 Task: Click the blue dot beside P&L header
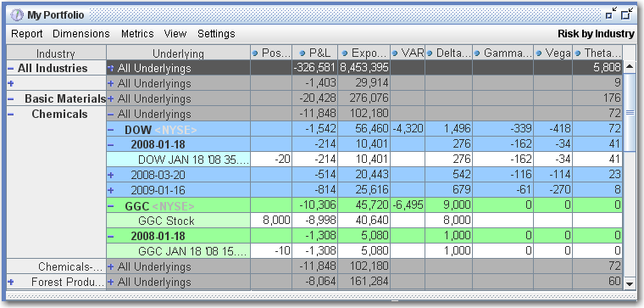pos(303,53)
